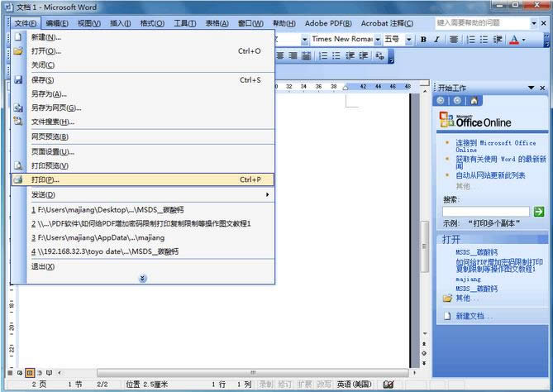This screenshot has height=392, width=553.
Task: Click the task pane Home icon
Action: pos(474,101)
